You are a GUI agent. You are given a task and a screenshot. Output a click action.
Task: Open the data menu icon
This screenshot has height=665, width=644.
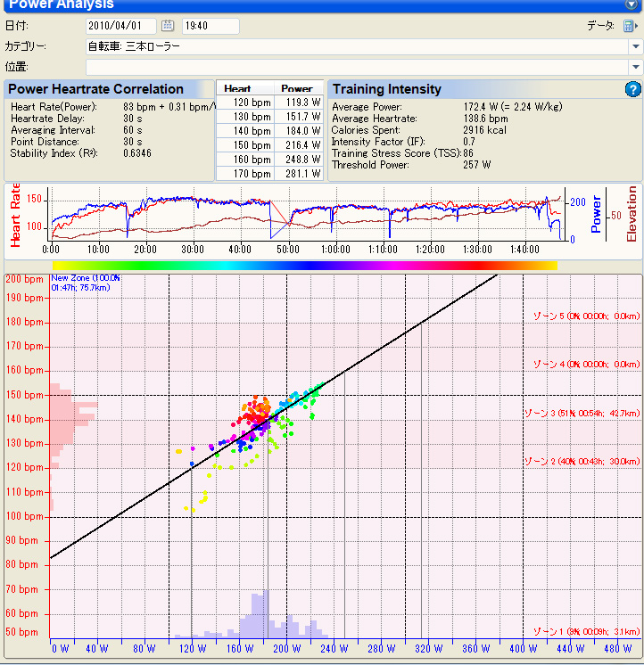(630, 26)
